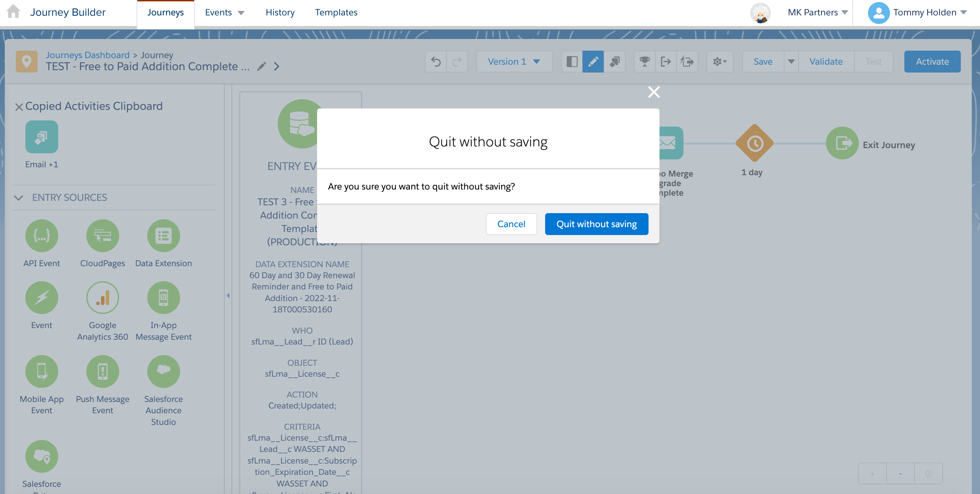This screenshot has width=980, height=494.
Task: Click the Save button
Action: [763, 62]
